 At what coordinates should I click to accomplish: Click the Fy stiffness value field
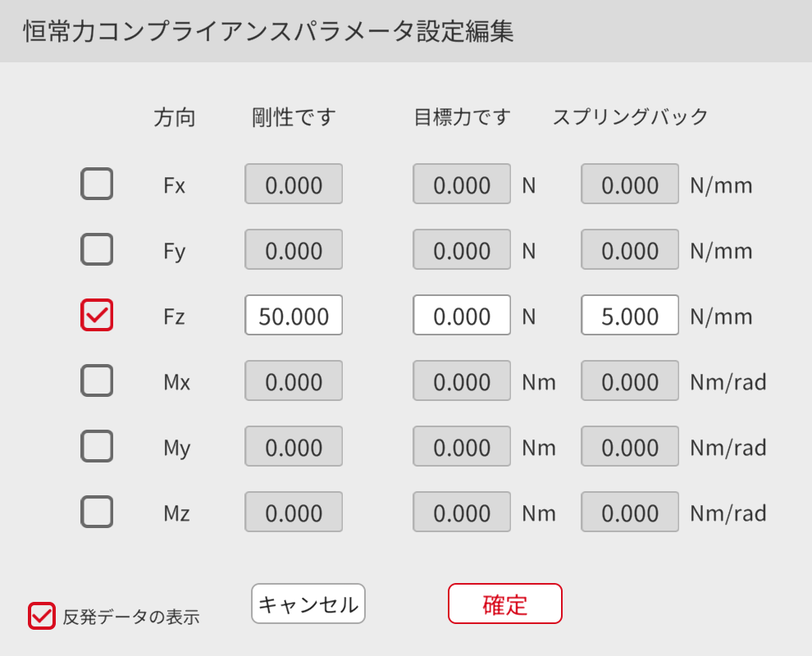pyautogui.click(x=294, y=250)
